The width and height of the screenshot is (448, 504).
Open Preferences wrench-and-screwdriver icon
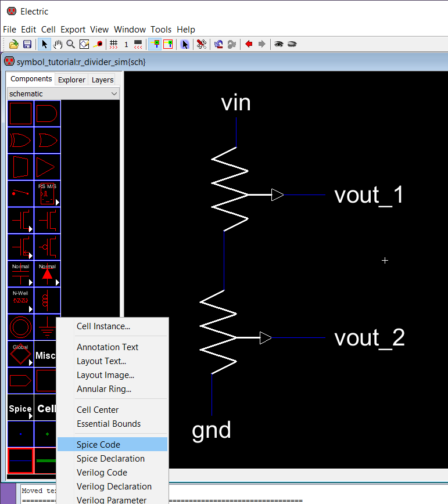click(202, 44)
